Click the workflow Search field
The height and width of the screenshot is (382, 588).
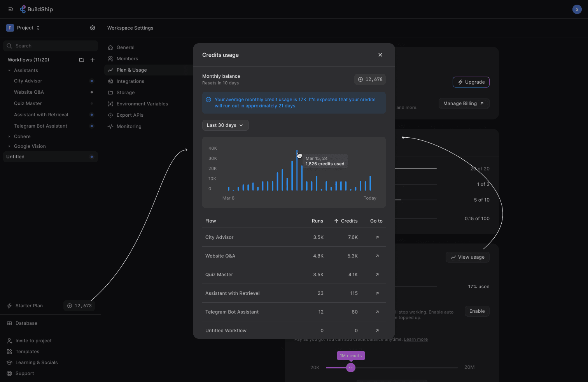(x=51, y=46)
